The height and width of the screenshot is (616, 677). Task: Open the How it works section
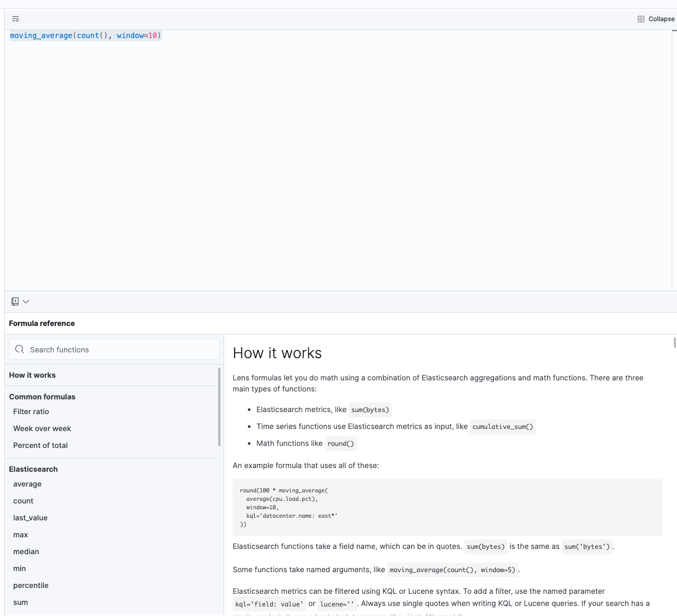[32, 375]
